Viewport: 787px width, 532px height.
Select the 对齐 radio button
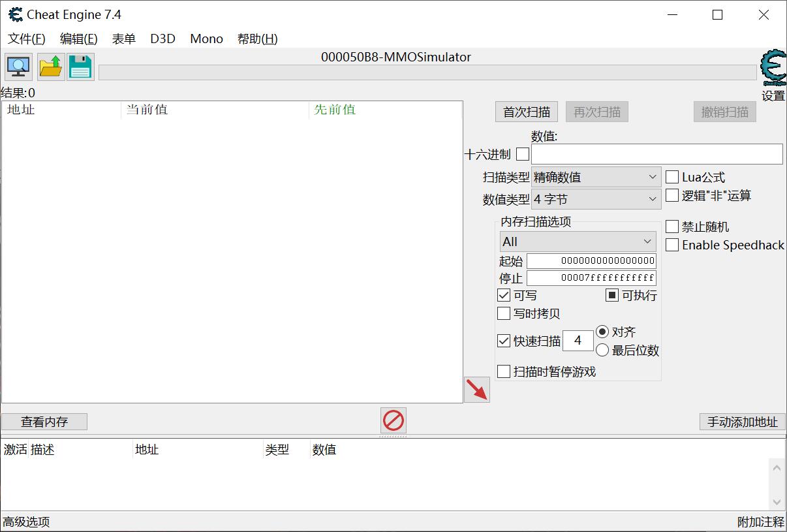click(602, 332)
